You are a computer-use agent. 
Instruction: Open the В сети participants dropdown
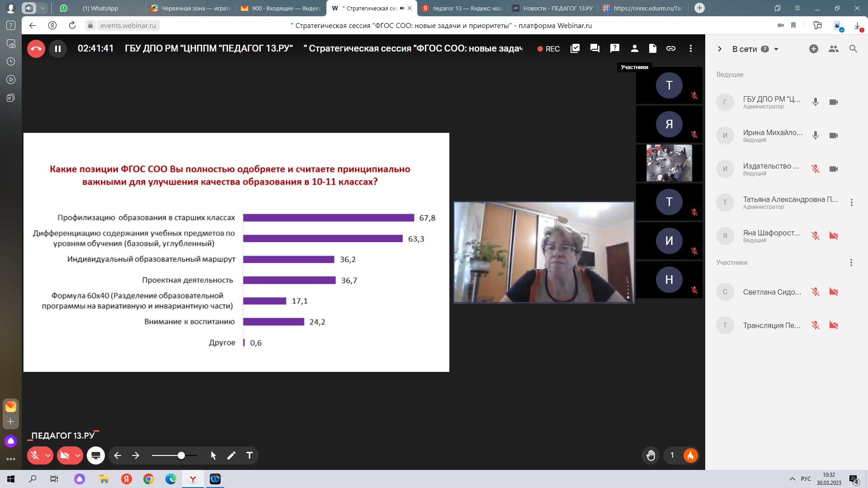(x=776, y=49)
